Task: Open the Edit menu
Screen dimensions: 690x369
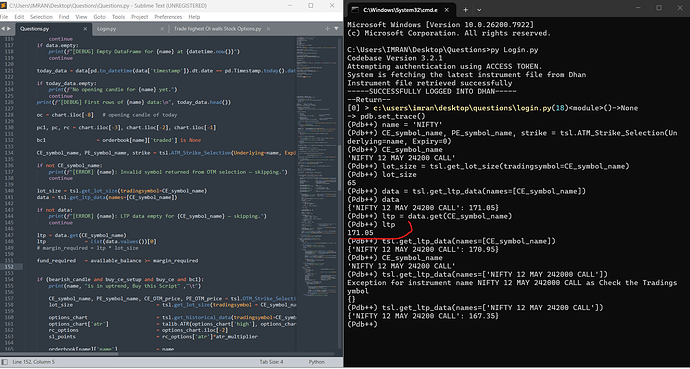Action: point(19,17)
